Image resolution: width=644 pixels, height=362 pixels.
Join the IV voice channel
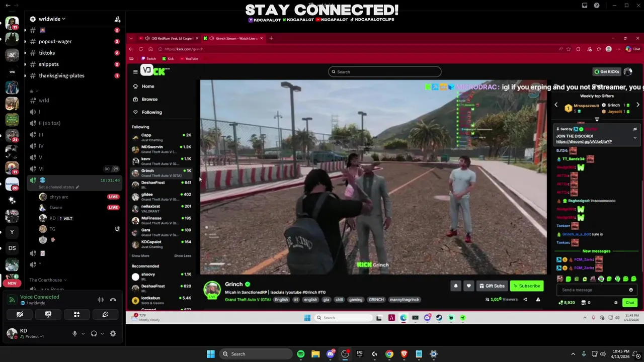click(x=73, y=146)
